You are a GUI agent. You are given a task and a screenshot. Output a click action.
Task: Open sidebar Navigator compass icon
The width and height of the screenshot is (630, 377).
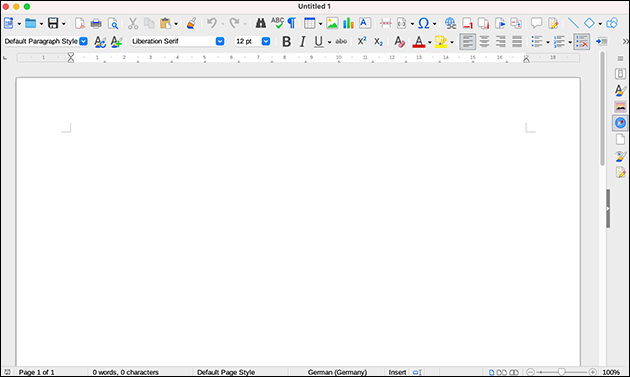[x=620, y=123]
